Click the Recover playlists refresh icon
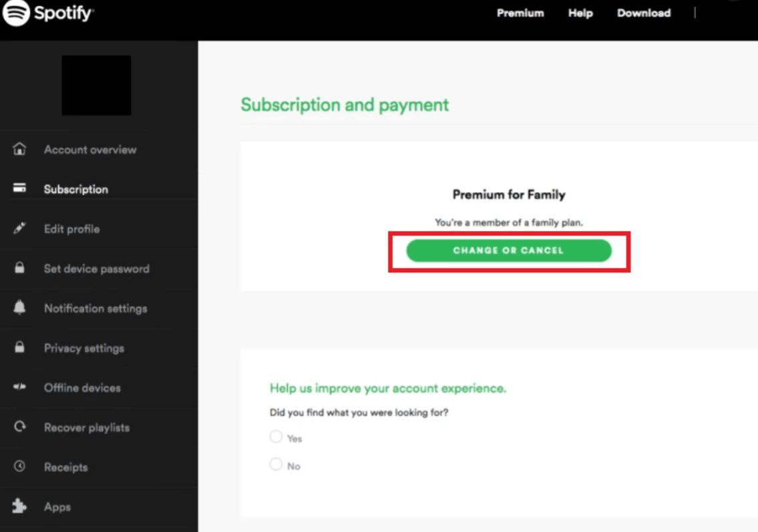 tap(19, 426)
